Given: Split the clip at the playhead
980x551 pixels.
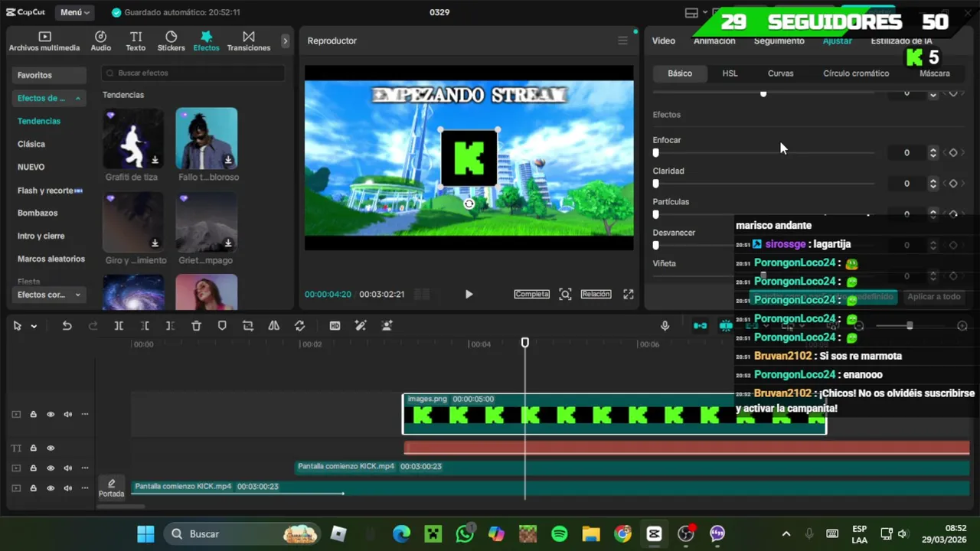Looking at the screenshot, I should pyautogui.click(x=119, y=325).
